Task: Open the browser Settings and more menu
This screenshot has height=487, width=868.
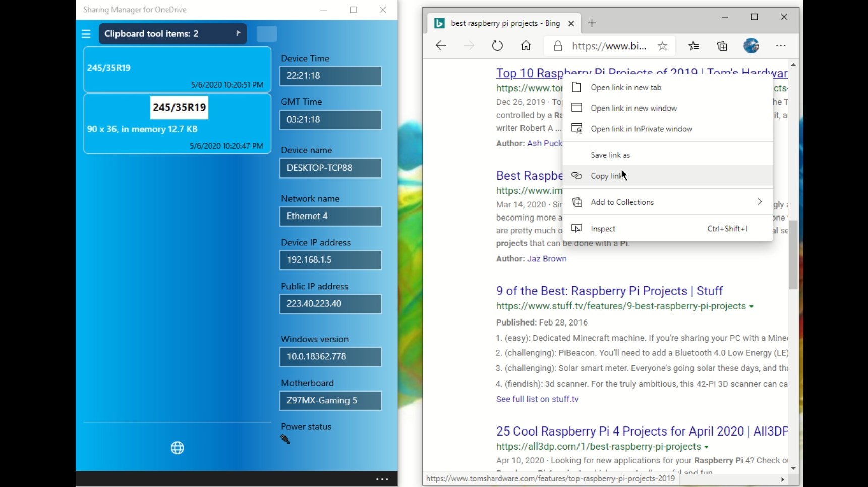Action: [781, 46]
